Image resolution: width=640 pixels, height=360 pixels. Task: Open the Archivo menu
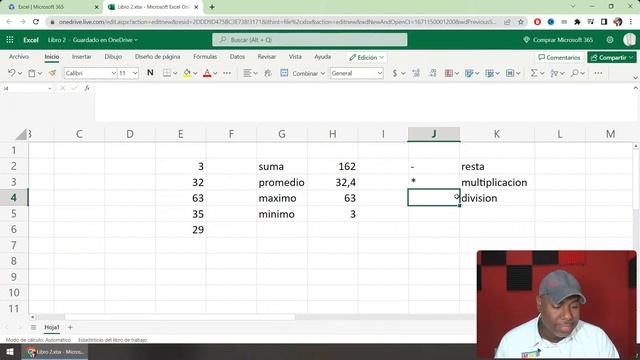pos(19,57)
